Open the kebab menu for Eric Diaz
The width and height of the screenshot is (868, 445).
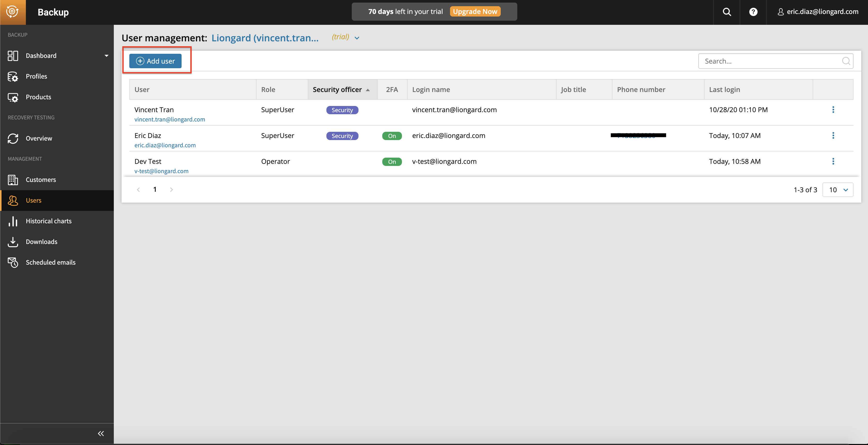833,136
